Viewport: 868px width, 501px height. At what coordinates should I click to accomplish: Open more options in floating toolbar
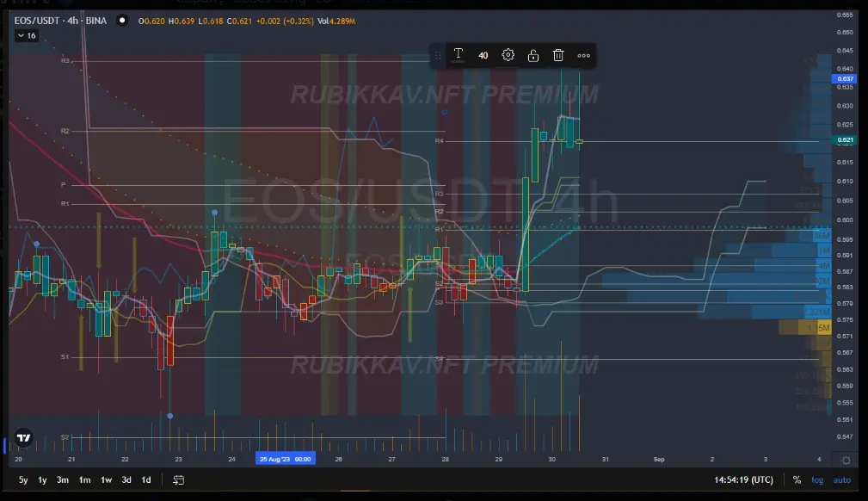tap(583, 55)
